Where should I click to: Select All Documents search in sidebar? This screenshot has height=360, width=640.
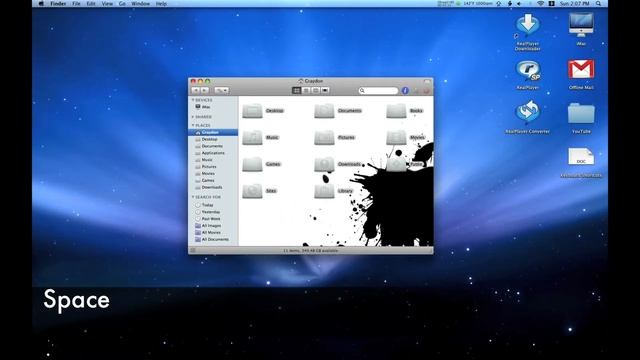click(x=213, y=240)
